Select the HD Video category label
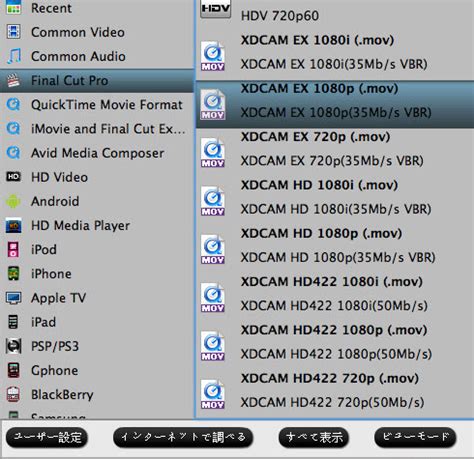474x459 pixels. click(x=59, y=177)
